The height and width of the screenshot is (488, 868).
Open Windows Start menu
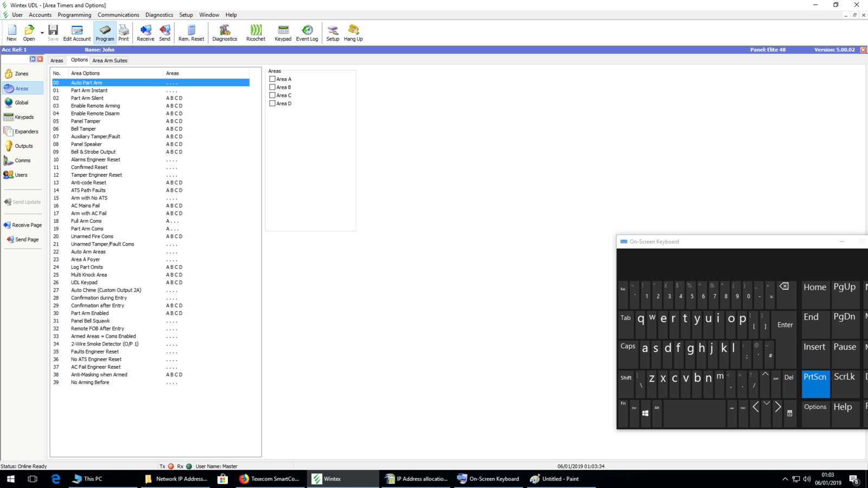pos(11,479)
